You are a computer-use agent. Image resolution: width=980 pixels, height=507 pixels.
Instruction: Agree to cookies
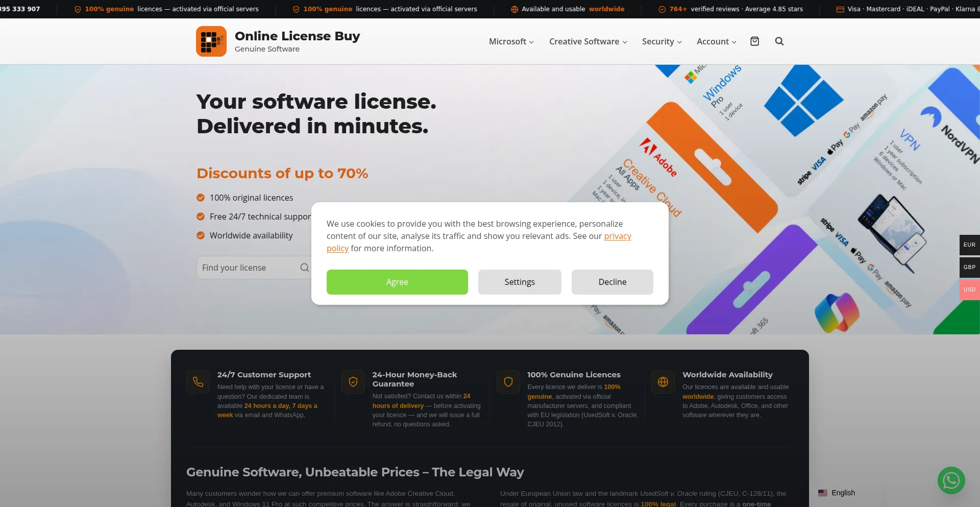[397, 282]
